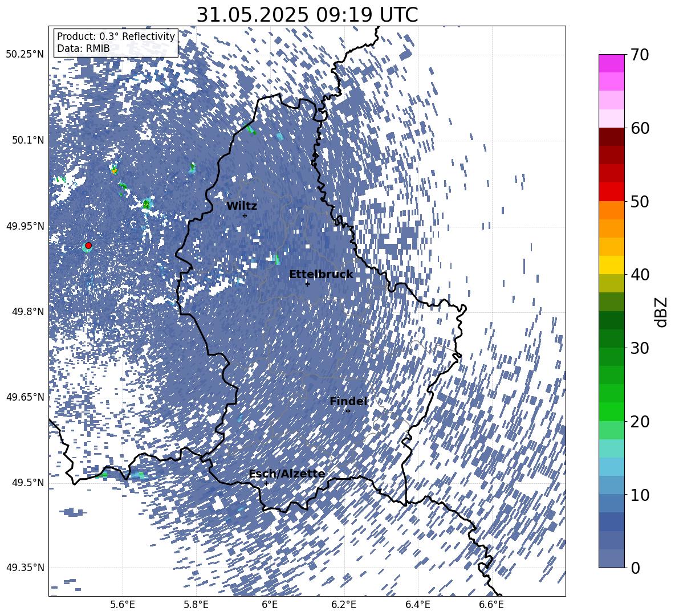The width and height of the screenshot is (675, 616).
Task: Click the Data: RMIB text
Action: click(83, 48)
